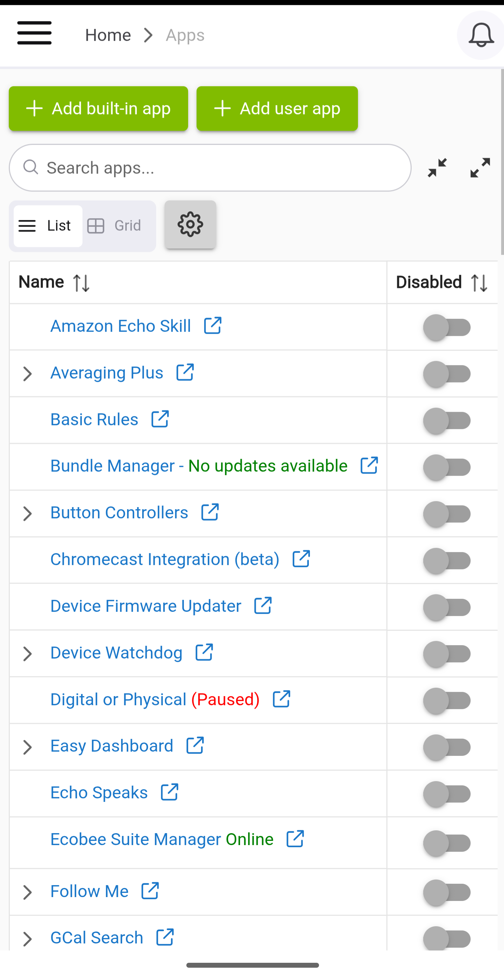Open Amazon Echo Skill in new tab

coord(212,326)
